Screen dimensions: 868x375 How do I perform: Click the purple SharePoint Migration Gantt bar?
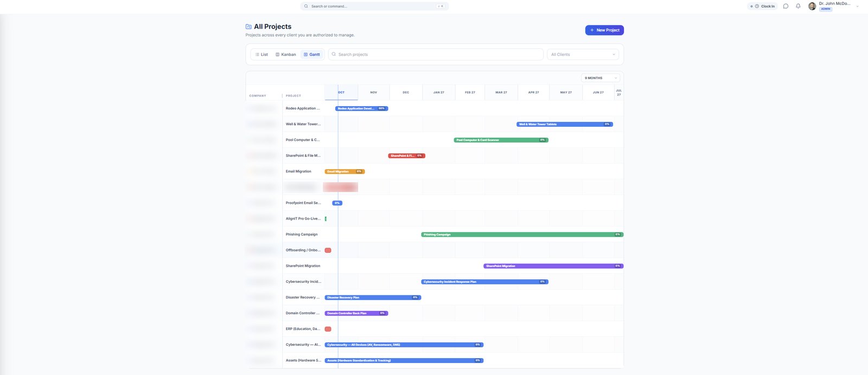coord(553,266)
